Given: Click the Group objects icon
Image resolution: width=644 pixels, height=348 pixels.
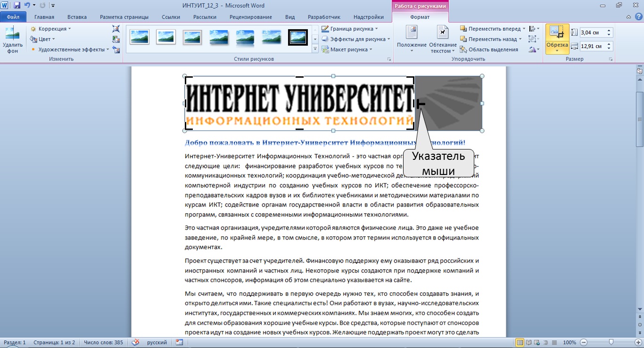Looking at the screenshot, I should click(534, 39).
